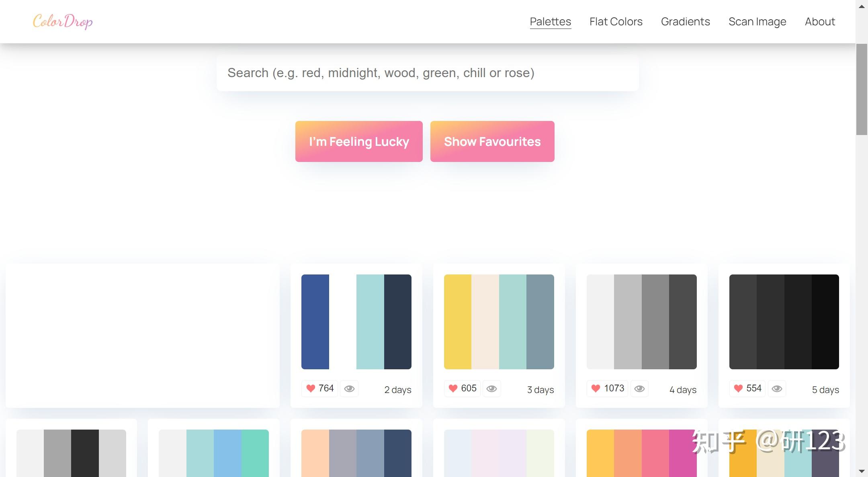Screen dimensions: 868x477
Task: Click the ColorDrop logo
Action: click(63, 21)
